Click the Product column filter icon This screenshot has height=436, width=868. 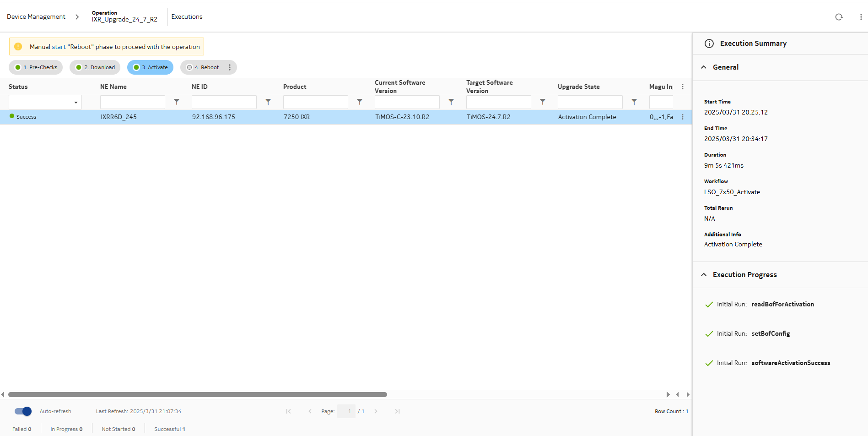click(x=360, y=102)
